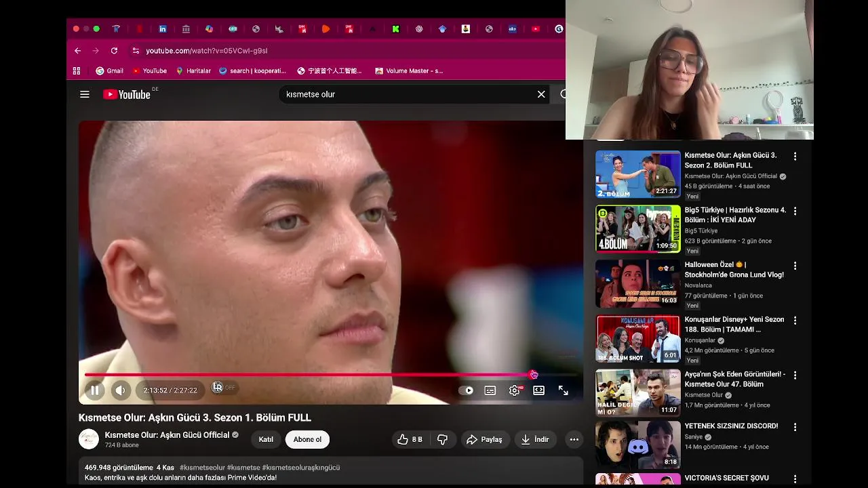Image resolution: width=868 pixels, height=488 pixels.
Task: Open the 2. Bölüm FULL thumbnail
Action: pyautogui.click(x=638, y=174)
